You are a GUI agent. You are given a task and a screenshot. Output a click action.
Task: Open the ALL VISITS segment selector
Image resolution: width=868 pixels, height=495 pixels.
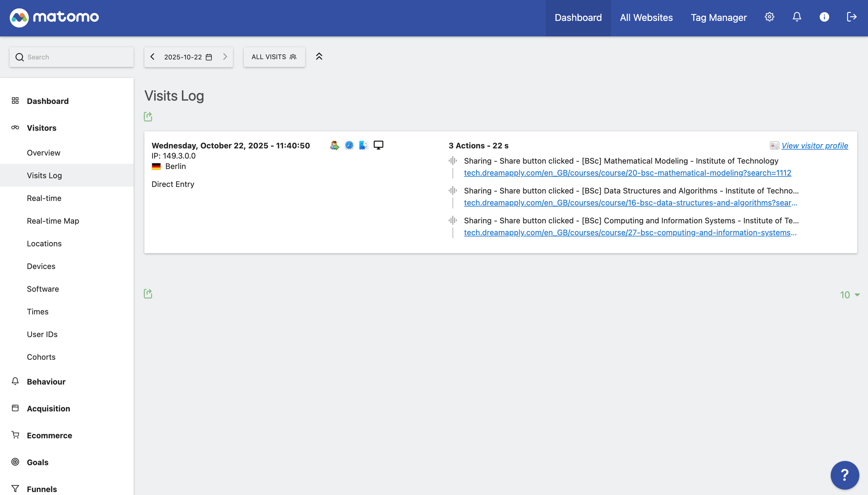pyautogui.click(x=274, y=57)
